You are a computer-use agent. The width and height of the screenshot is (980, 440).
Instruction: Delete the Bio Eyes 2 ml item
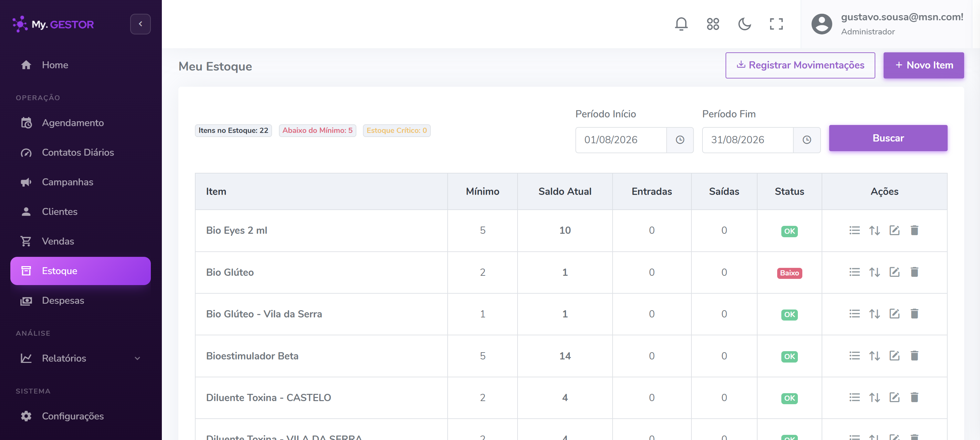(x=914, y=230)
